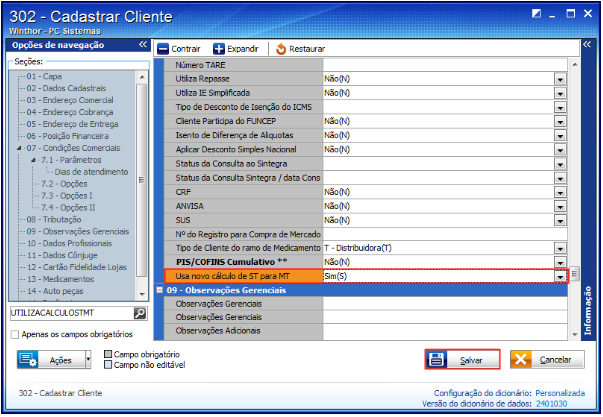Open Isento de Diferença de Alíquotas dropdown
This screenshot has width=603, height=417.
point(560,135)
